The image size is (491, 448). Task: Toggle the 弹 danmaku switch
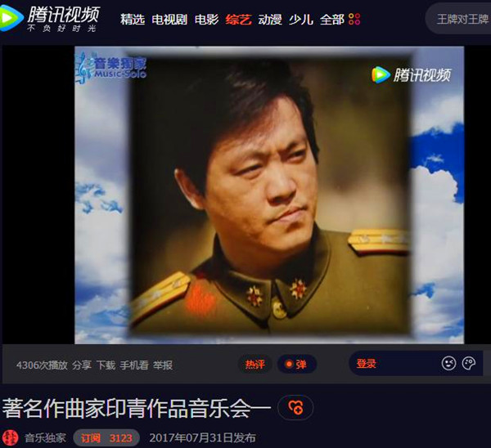pyautogui.click(x=296, y=364)
